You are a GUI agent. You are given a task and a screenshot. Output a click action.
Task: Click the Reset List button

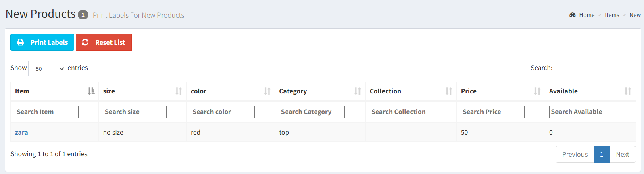104,42
